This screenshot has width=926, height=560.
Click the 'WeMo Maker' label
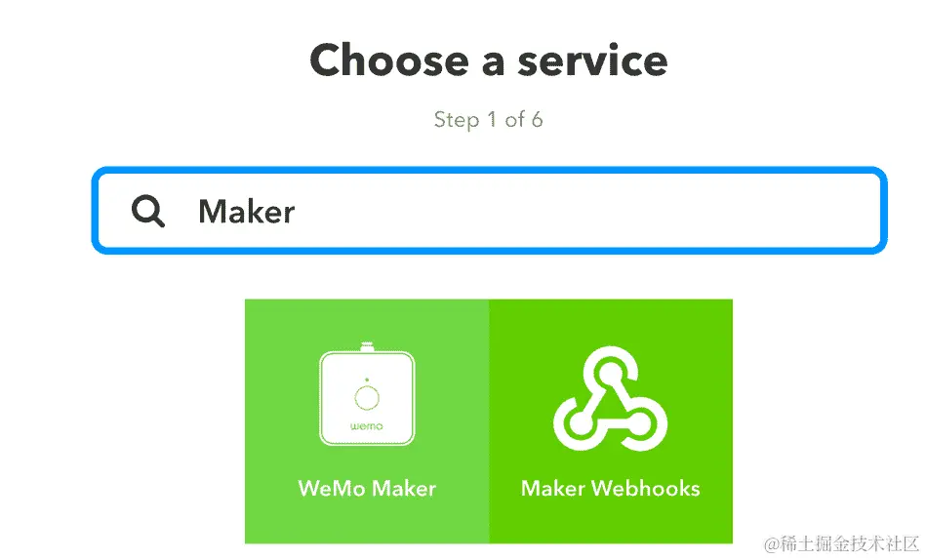367,489
